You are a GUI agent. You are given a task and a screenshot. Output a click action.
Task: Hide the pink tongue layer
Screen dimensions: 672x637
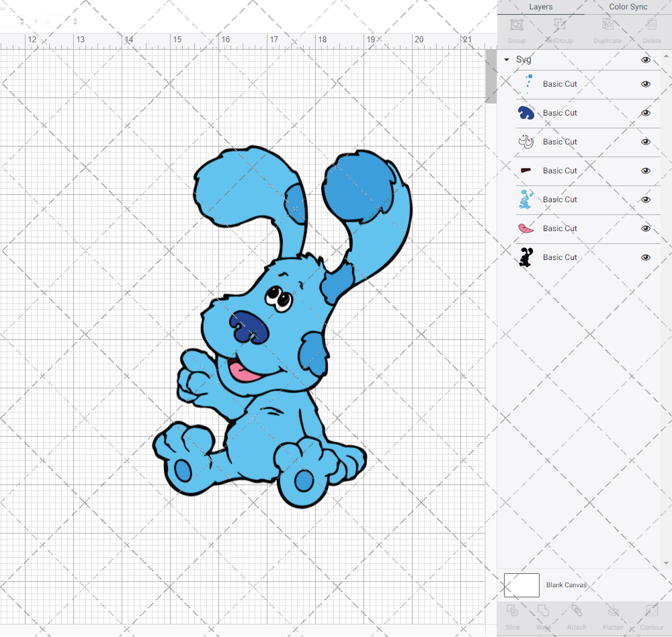point(645,228)
